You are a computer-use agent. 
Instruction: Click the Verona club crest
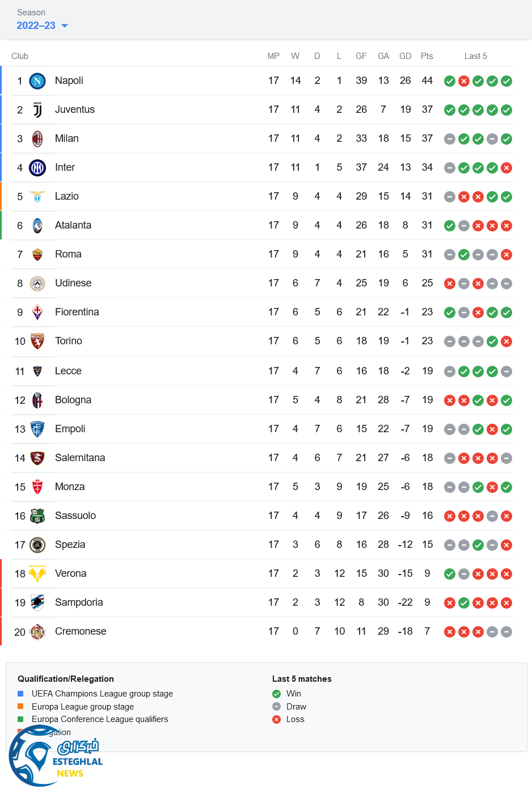tap(37, 574)
